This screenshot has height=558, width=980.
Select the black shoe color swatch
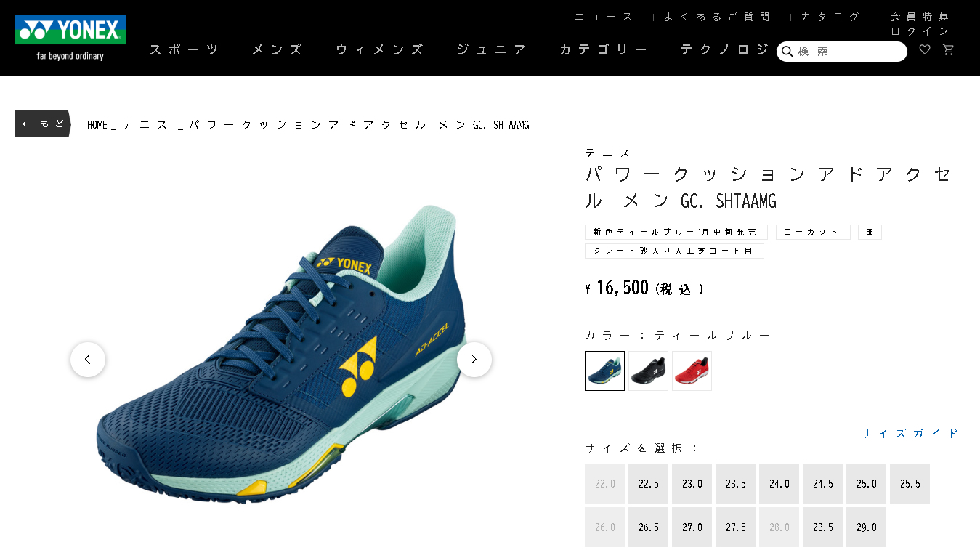(x=648, y=371)
